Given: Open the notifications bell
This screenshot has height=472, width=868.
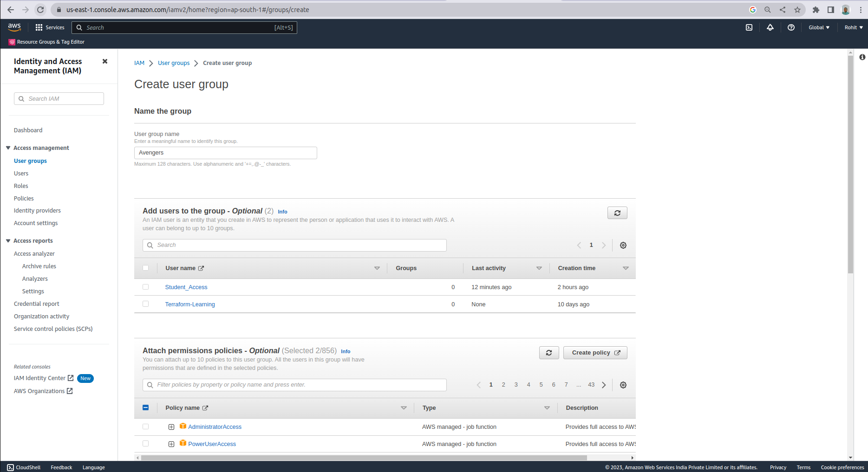Looking at the screenshot, I should [x=770, y=27].
